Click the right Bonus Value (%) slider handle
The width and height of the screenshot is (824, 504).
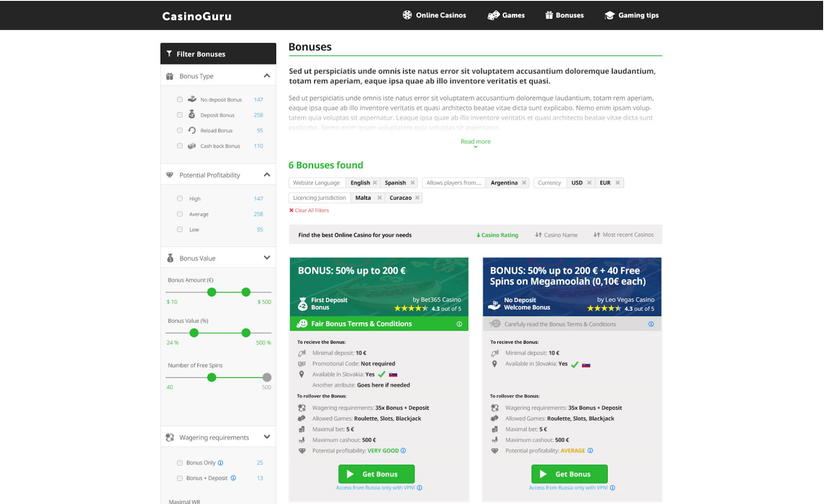point(246,333)
